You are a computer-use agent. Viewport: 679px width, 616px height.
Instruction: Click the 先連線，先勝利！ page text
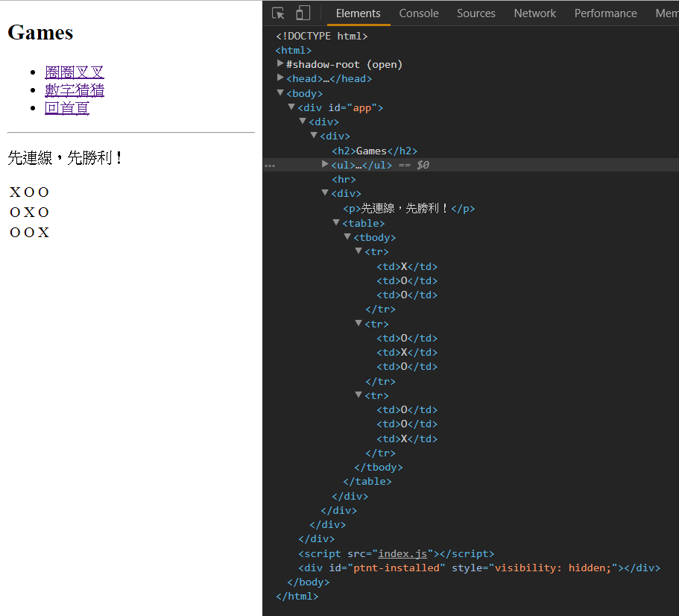pyautogui.click(x=66, y=157)
